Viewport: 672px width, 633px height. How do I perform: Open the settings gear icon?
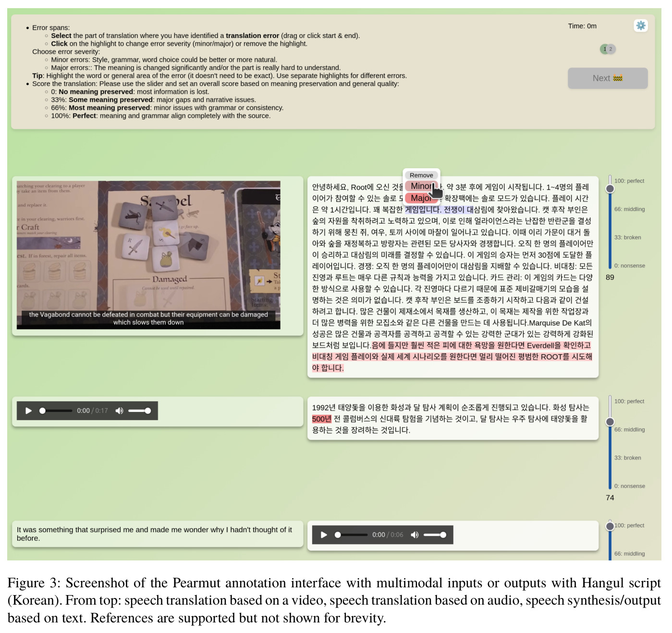coord(641,25)
